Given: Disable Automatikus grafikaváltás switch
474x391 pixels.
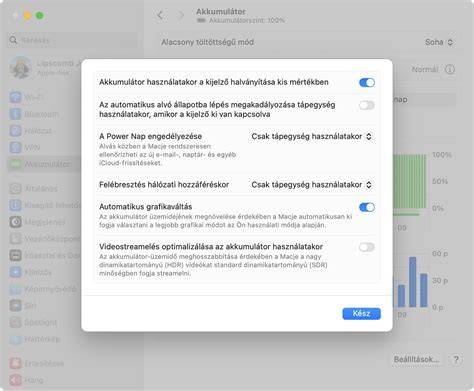Looking at the screenshot, I should point(367,207).
